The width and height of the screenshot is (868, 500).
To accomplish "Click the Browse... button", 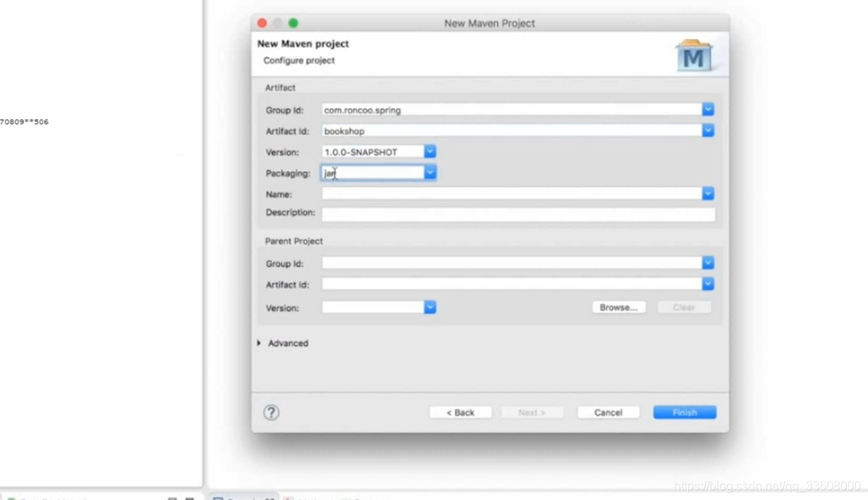I will tap(618, 307).
